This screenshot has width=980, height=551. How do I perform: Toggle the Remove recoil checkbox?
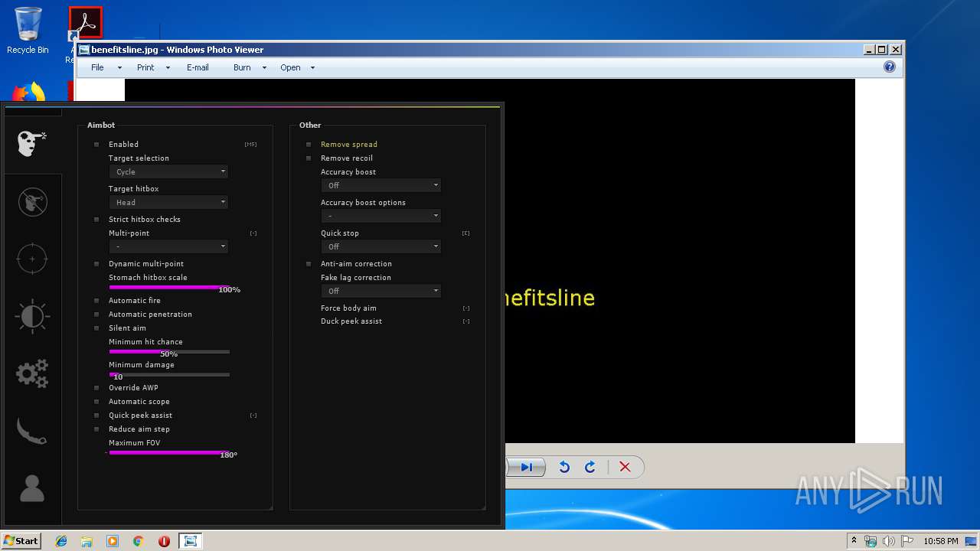pyautogui.click(x=309, y=158)
